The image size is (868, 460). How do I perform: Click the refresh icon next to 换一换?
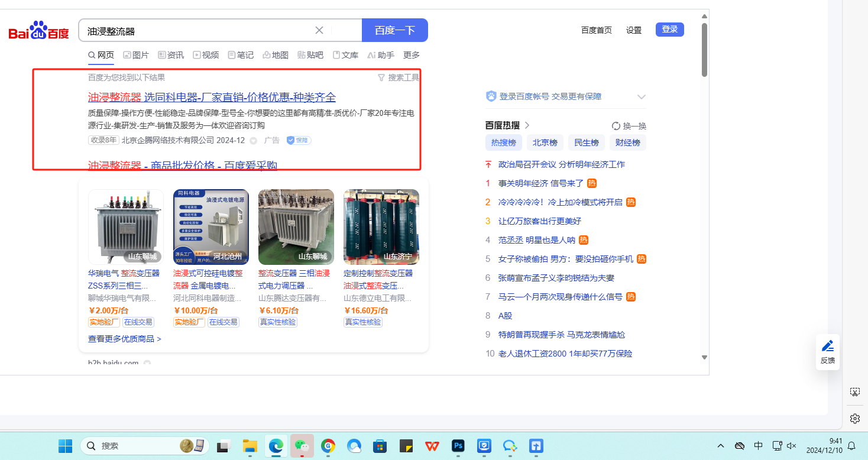click(x=616, y=126)
